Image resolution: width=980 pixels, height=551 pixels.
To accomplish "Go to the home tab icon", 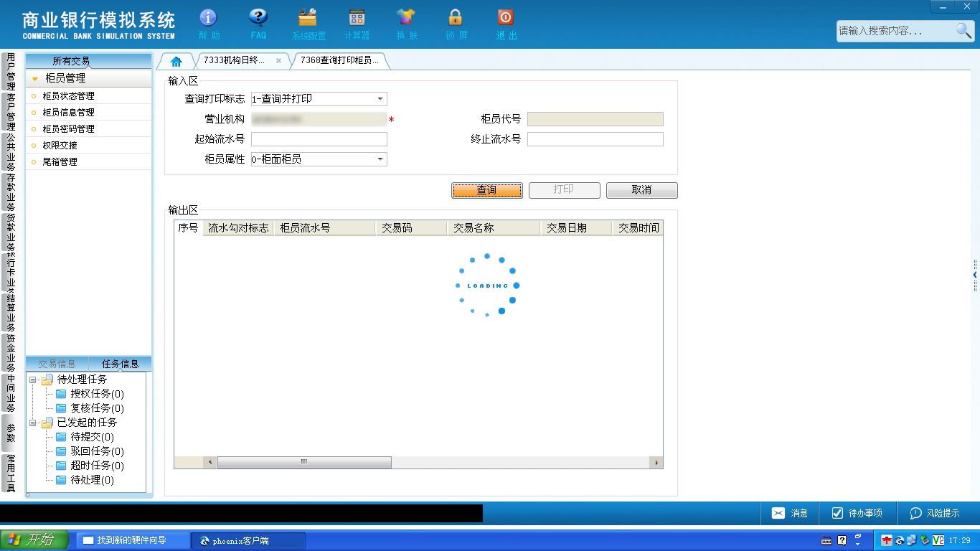I will (176, 61).
